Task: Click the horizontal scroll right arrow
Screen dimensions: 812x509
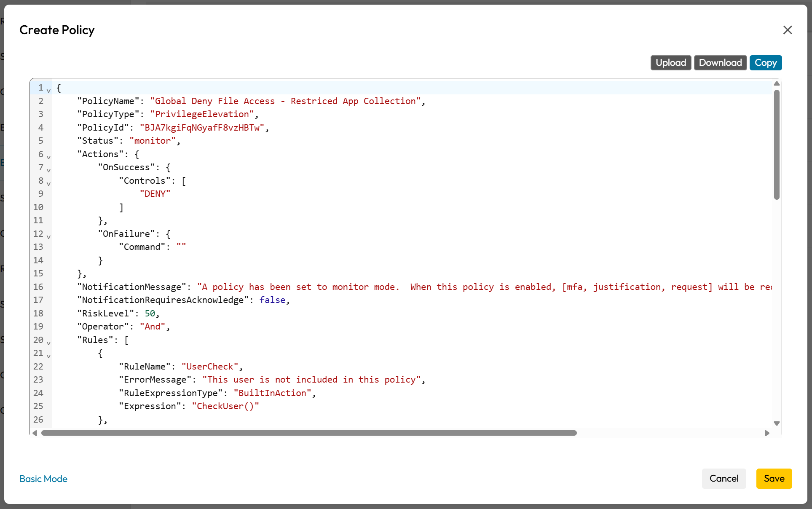Action: [x=767, y=433]
